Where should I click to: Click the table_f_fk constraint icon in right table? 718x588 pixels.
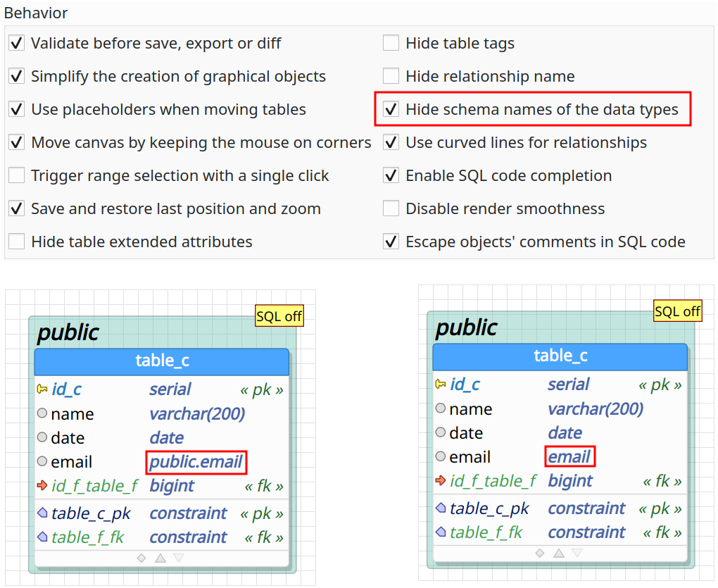(x=441, y=532)
